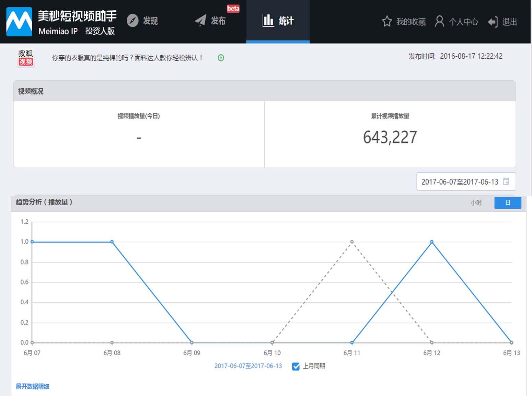
Task: Click the 统计 bar chart icon
Action: tap(268, 21)
